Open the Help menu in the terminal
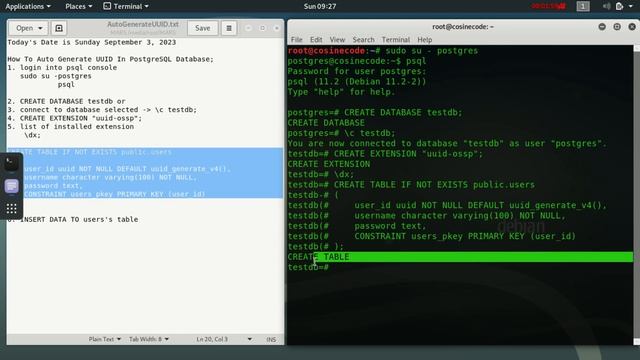 click(x=424, y=40)
